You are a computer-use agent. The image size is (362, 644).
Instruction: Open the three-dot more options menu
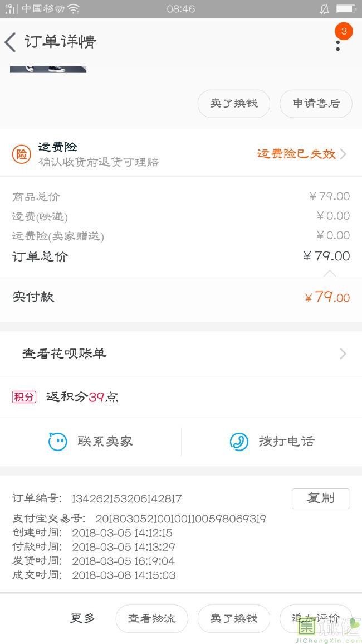[337, 45]
